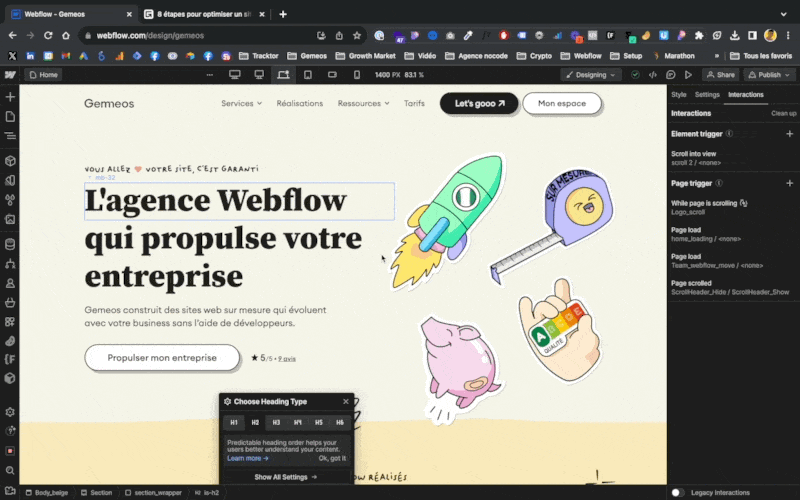Viewport: 800px width, 500px height.
Task: Select the H1 heading type
Action: [x=234, y=422]
